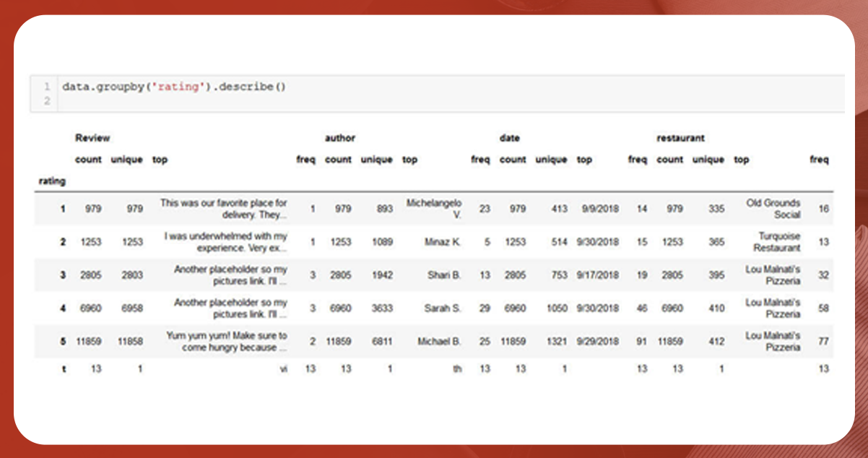Click the 'I was underwhelmed' review text
This screenshot has width=868, height=458.
(225, 242)
